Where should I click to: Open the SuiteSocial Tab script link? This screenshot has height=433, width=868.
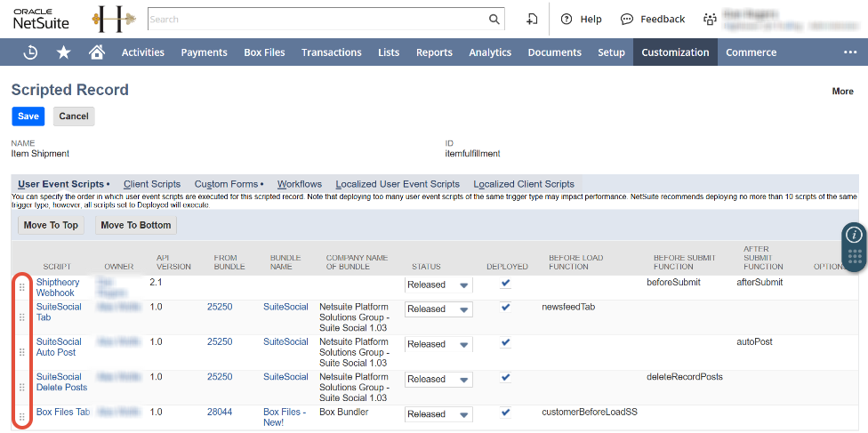pyautogui.click(x=60, y=312)
